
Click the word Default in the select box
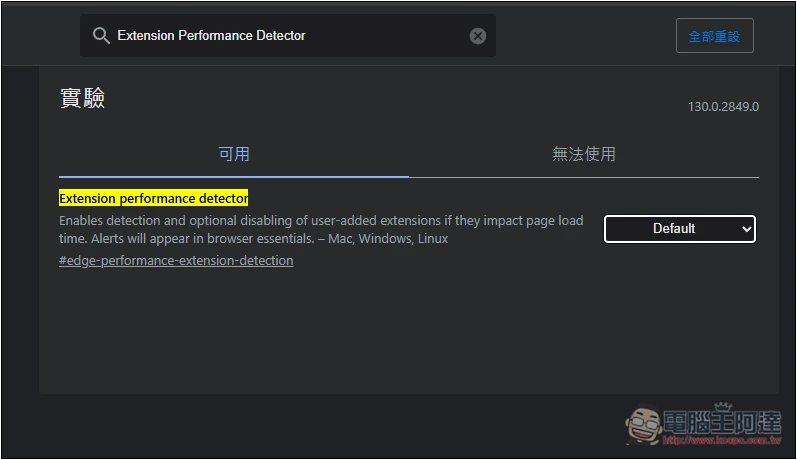click(x=673, y=229)
